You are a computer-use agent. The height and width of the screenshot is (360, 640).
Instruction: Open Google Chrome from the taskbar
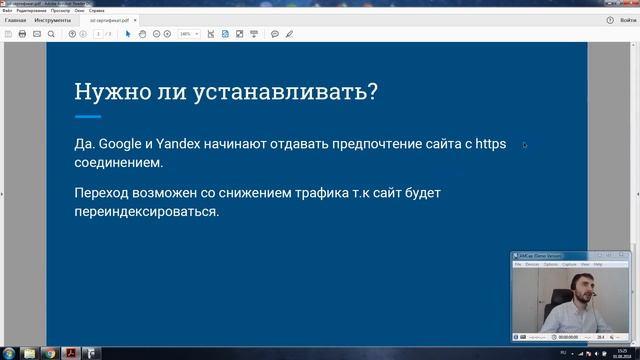pos(50,353)
